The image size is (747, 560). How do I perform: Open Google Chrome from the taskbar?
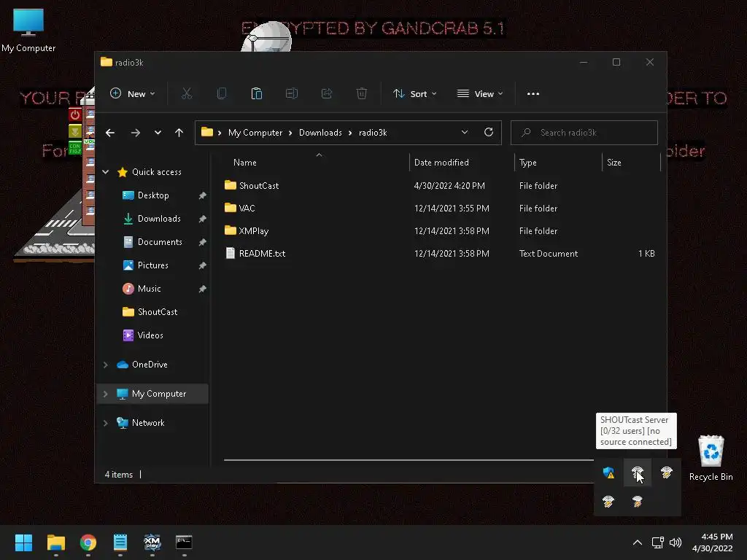pyautogui.click(x=88, y=542)
